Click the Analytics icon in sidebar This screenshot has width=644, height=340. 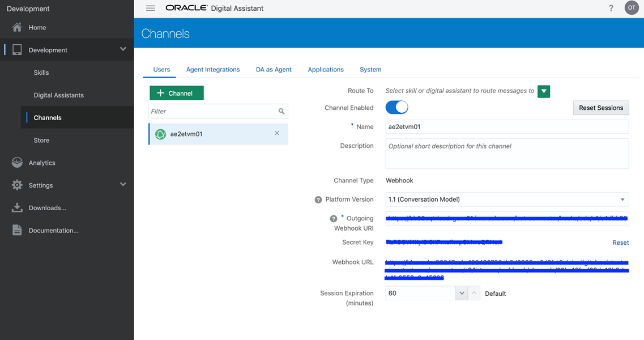coord(17,163)
